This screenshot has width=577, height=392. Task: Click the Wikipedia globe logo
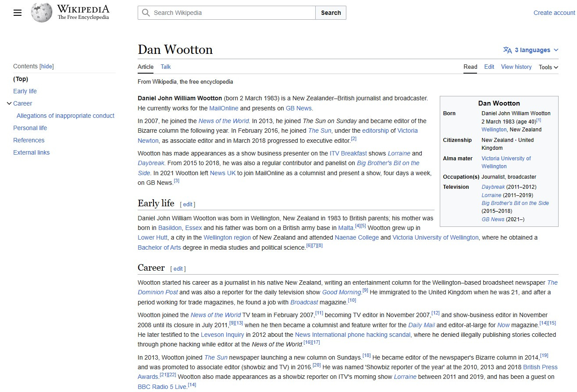click(42, 13)
